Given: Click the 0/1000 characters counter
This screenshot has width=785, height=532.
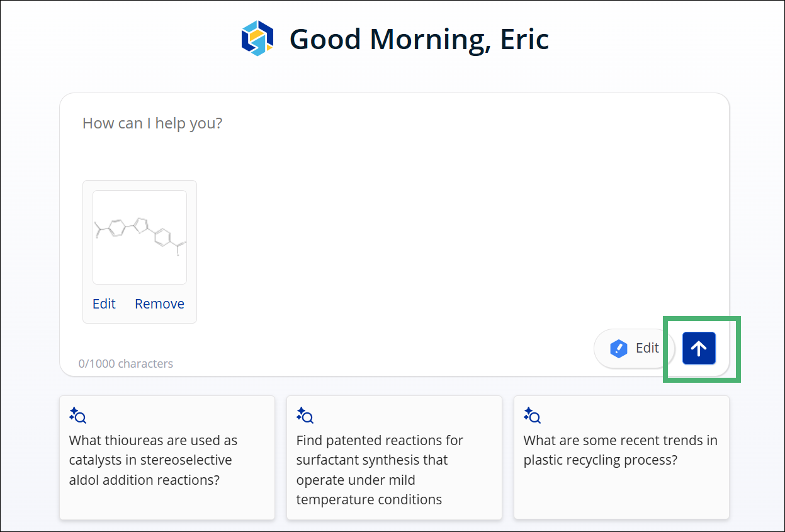Looking at the screenshot, I should click(x=125, y=363).
